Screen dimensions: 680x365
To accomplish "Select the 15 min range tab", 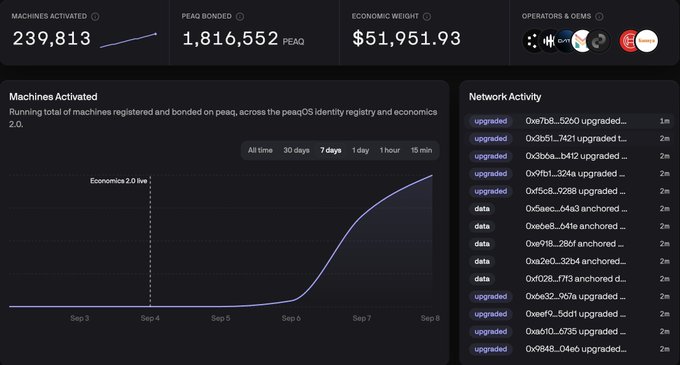I will [x=421, y=150].
